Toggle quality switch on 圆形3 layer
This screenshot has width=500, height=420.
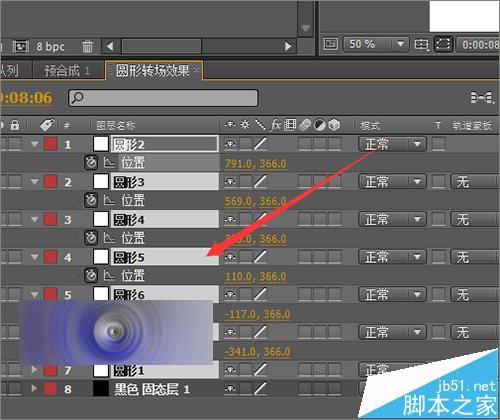point(261,182)
